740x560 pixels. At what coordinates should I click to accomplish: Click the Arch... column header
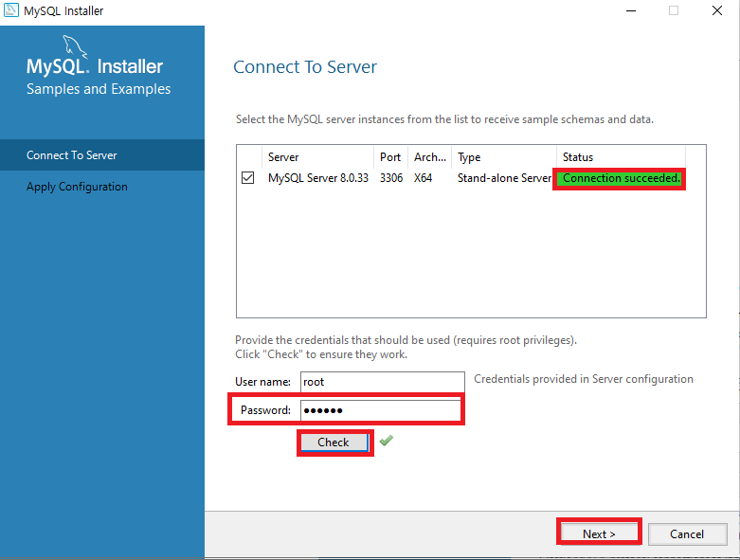430,157
